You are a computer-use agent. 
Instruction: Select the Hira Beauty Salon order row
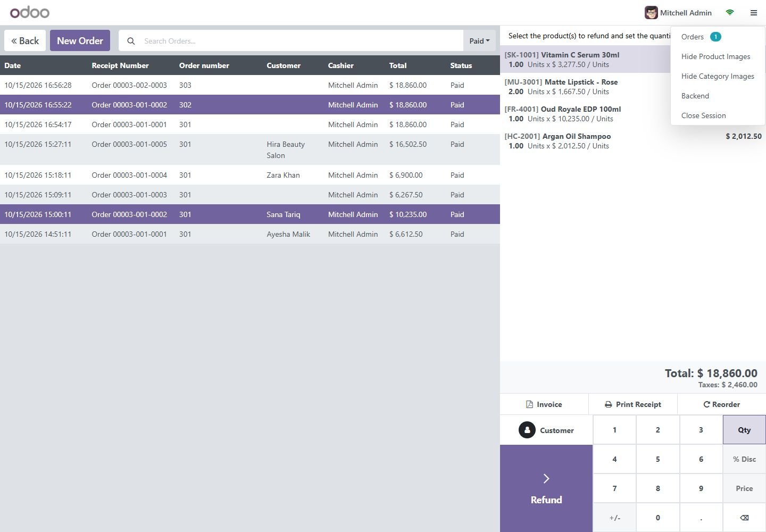click(250, 149)
